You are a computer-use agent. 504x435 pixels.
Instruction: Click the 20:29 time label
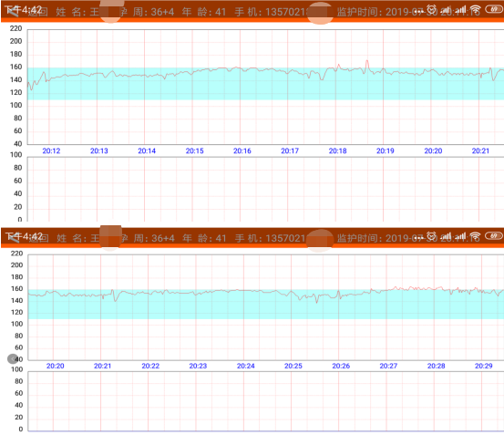pyautogui.click(x=484, y=366)
